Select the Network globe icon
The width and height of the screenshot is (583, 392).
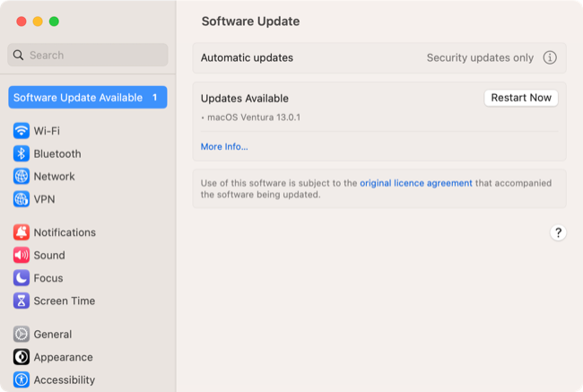click(22, 177)
